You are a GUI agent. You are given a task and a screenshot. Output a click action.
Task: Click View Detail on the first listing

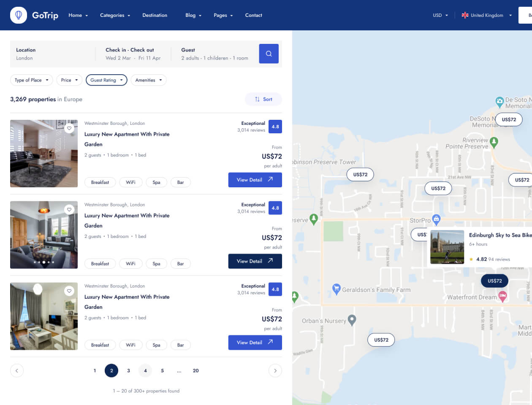[255, 180]
